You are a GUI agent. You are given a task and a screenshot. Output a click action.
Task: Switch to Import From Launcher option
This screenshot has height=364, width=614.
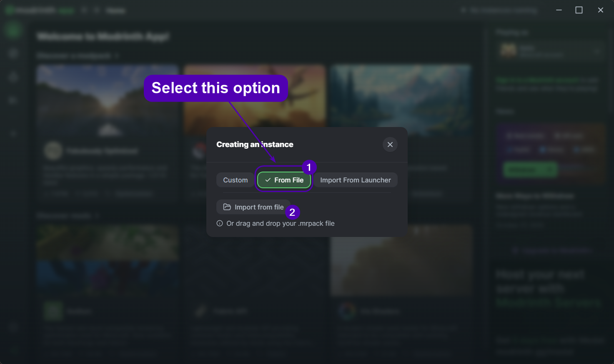[x=355, y=180]
